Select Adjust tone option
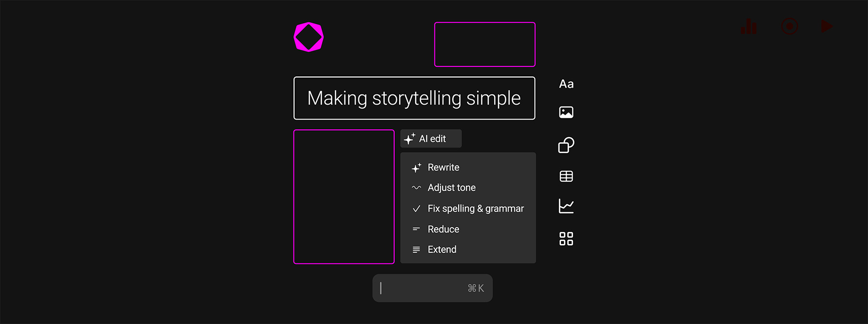The height and width of the screenshot is (324, 868). [x=468, y=187]
